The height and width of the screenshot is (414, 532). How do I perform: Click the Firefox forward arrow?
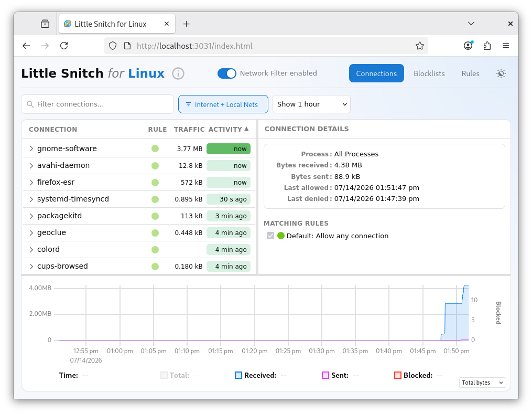pyautogui.click(x=45, y=46)
